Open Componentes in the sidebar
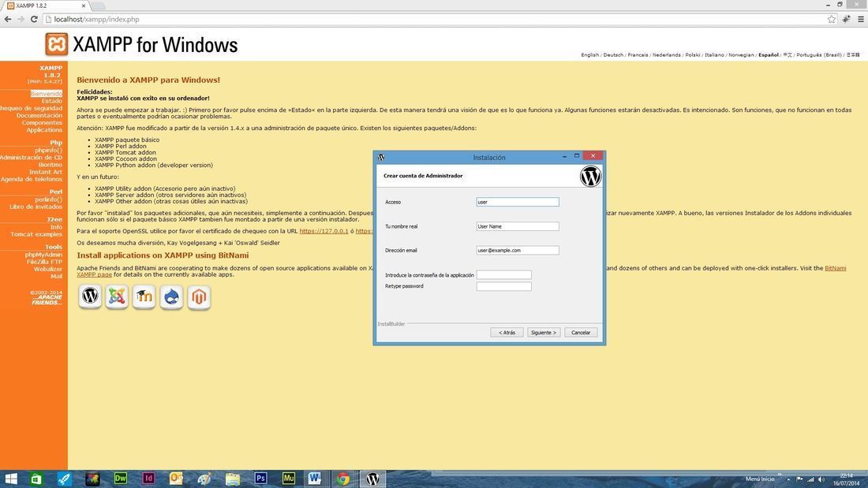 coord(43,123)
